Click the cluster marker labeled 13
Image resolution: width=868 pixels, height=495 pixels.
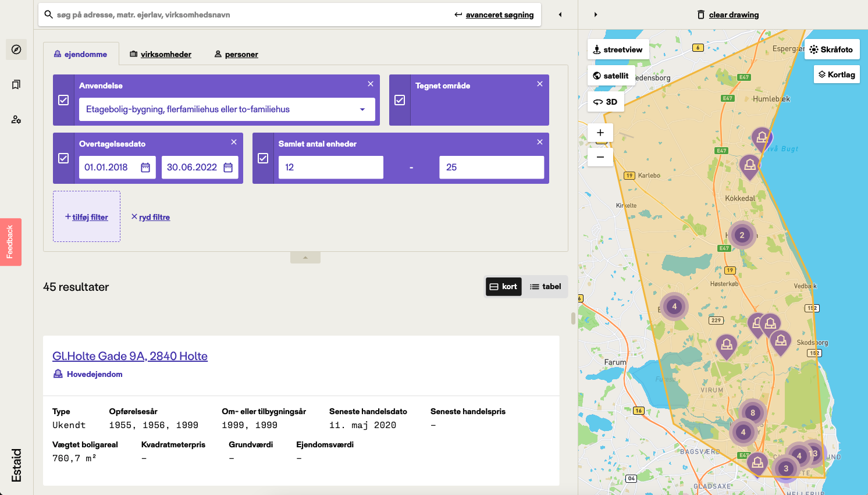[813, 454]
